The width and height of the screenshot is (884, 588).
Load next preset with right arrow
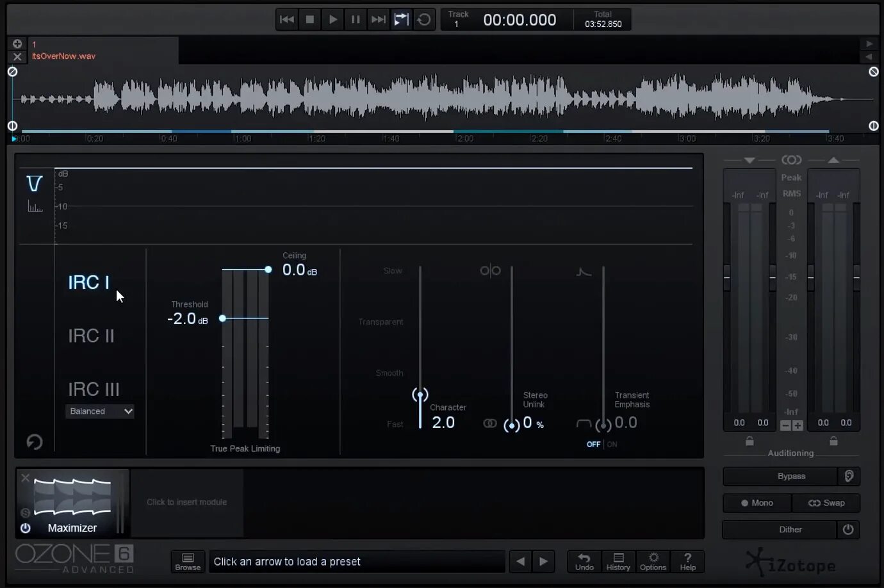[544, 562]
